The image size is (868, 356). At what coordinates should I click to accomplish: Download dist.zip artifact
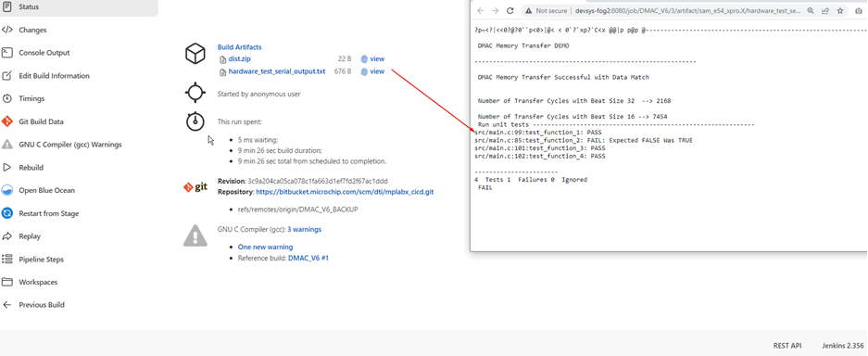pyautogui.click(x=239, y=58)
